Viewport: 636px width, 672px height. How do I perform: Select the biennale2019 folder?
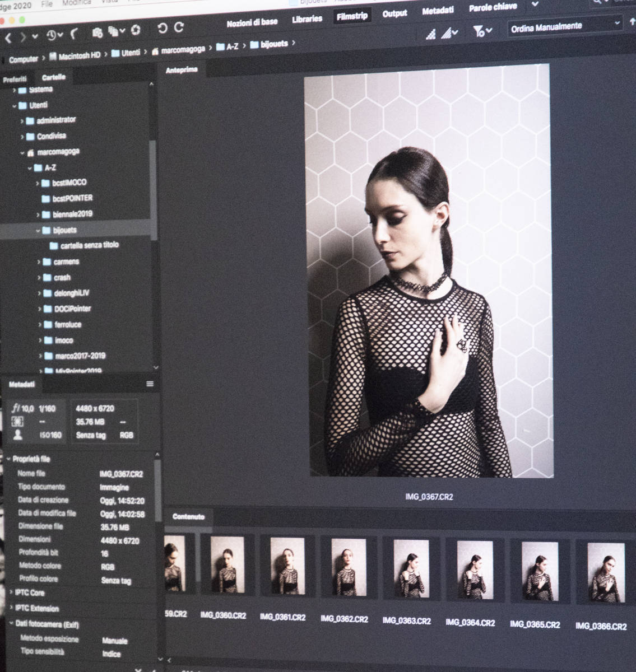tap(72, 214)
